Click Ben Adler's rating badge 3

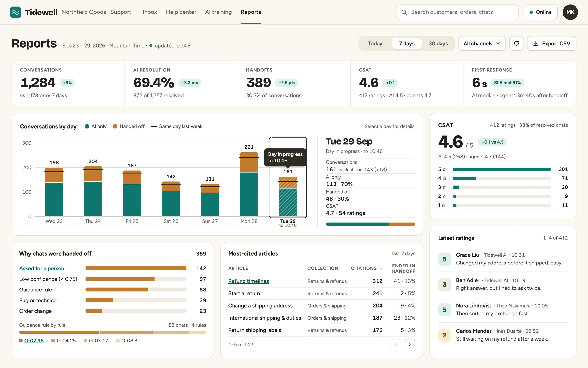pos(444,284)
